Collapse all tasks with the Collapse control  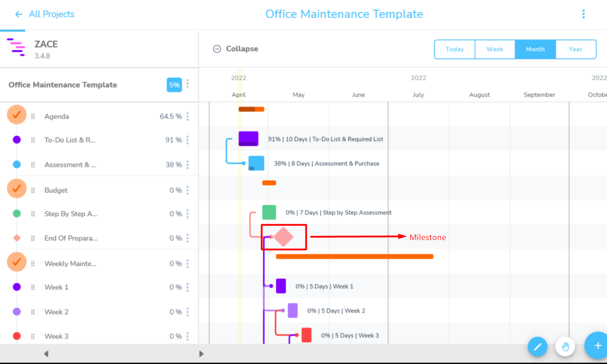(x=235, y=49)
